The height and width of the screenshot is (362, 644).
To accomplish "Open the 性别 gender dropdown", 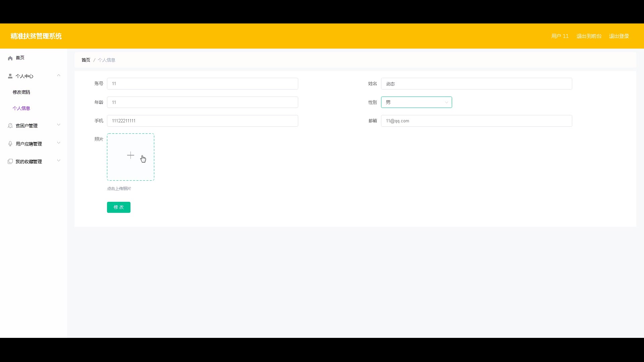I will 416,102.
